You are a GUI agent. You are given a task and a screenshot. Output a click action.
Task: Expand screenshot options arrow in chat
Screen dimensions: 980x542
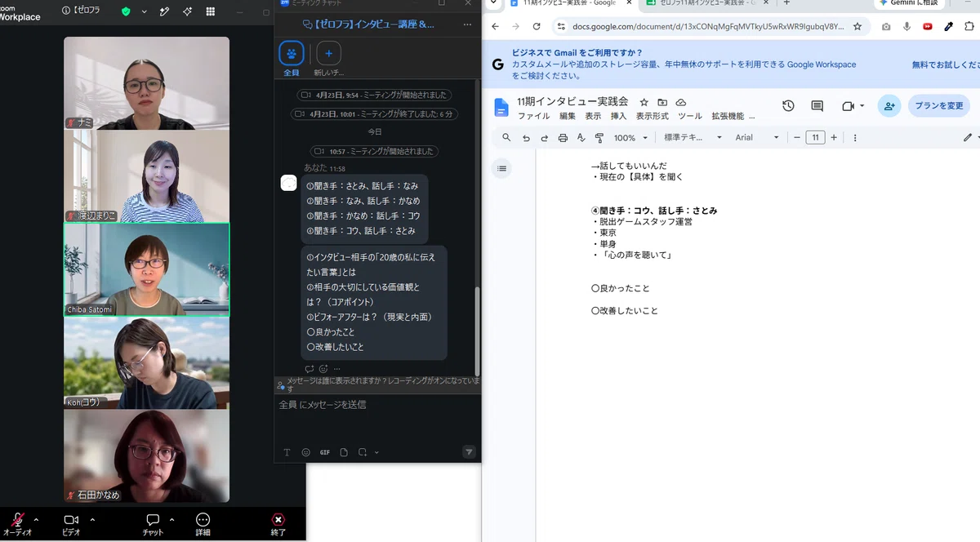click(376, 452)
